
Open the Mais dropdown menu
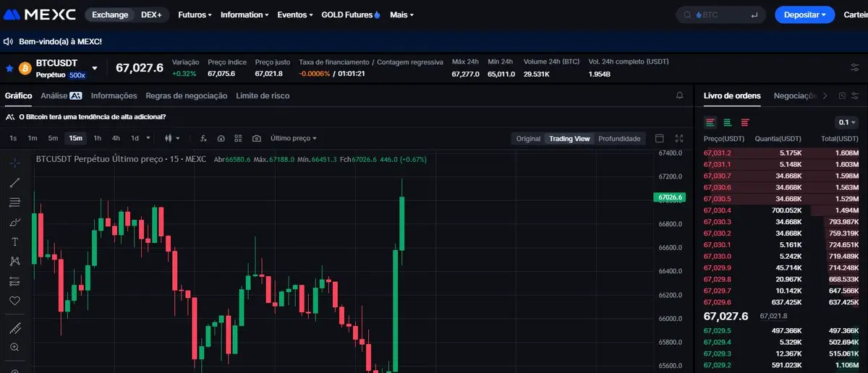pos(402,14)
